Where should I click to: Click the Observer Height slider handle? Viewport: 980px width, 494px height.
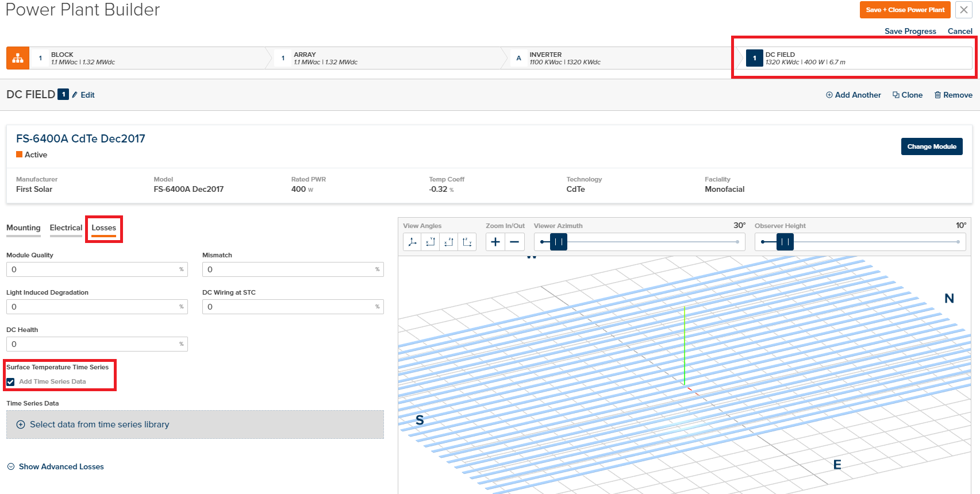[x=785, y=242]
